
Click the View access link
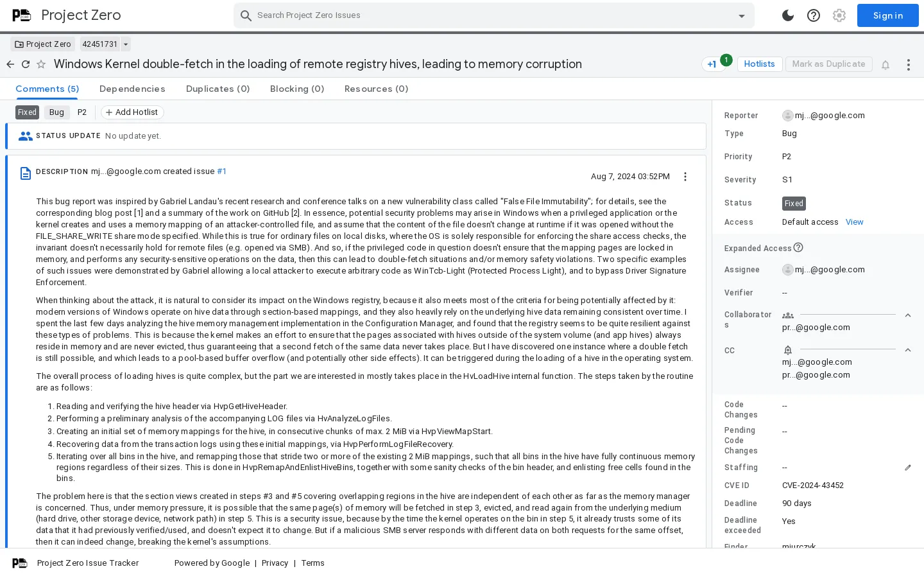(854, 222)
